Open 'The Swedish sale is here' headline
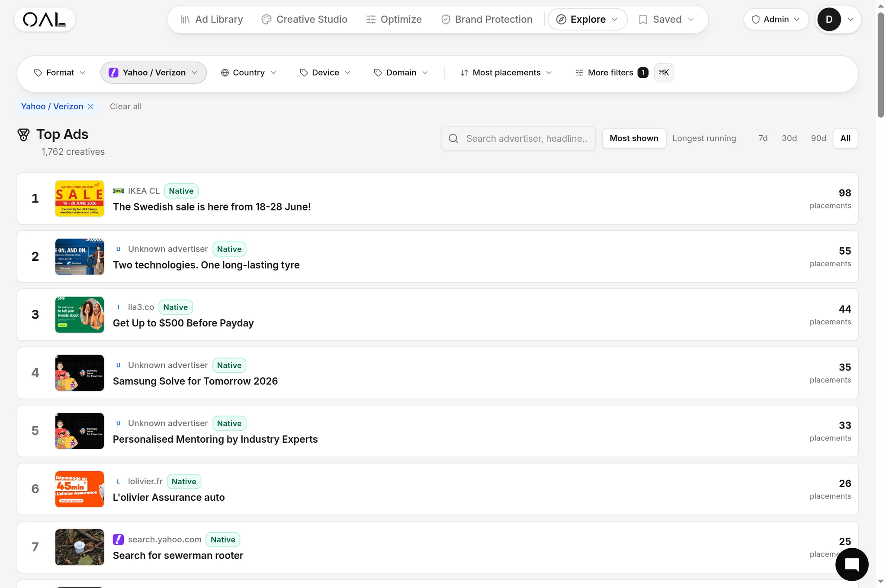 212,207
